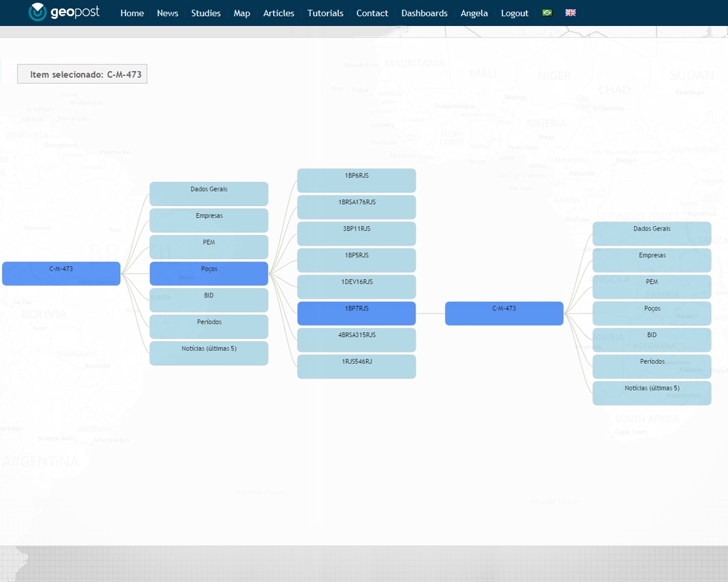Image resolution: width=728 pixels, height=582 pixels.
Task: Open the 1DEV16RJS well node
Action: pyautogui.click(x=357, y=287)
